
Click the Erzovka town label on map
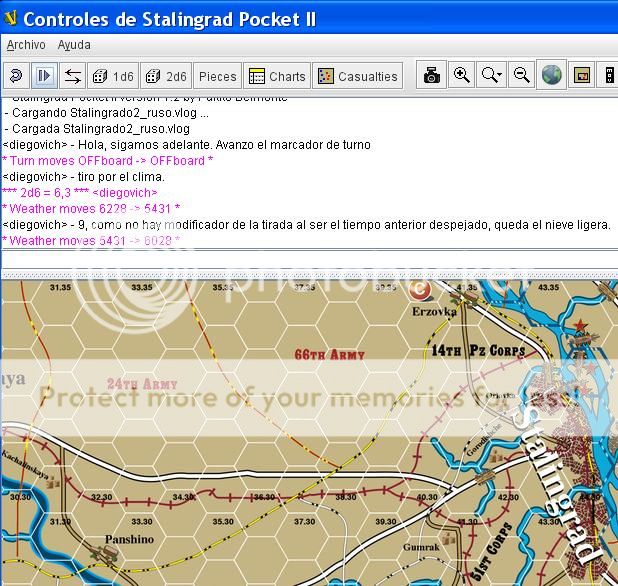434,312
